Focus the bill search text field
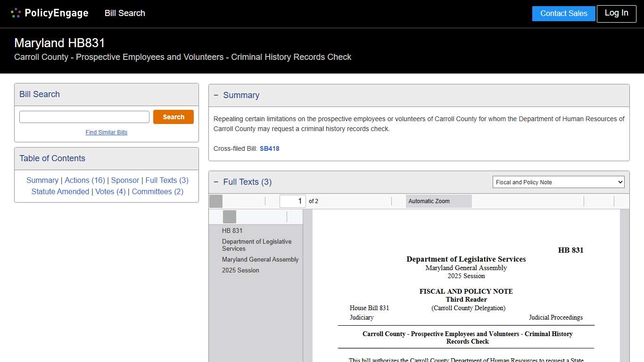Viewport: 644px width, 362px height. pos(84,117)
